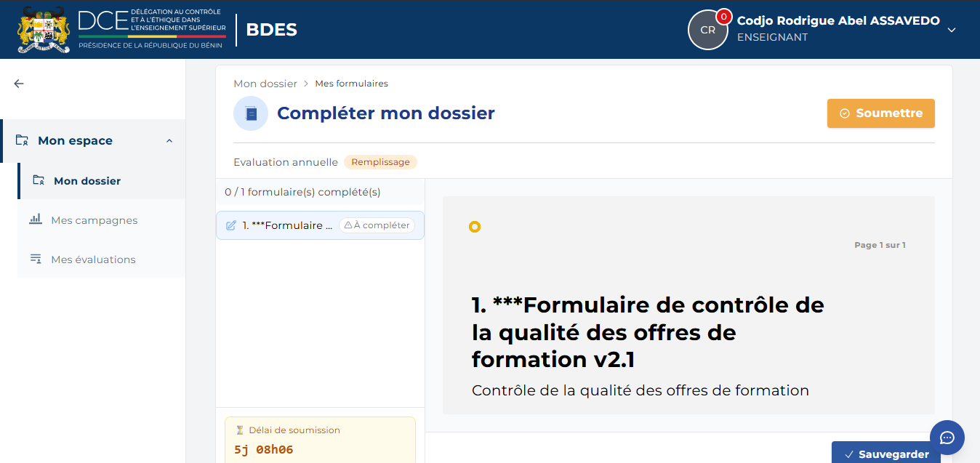Click the 5j 08h06 countdown timer
The width and height of the screenshot is (980, 463).
coord(264,450)
